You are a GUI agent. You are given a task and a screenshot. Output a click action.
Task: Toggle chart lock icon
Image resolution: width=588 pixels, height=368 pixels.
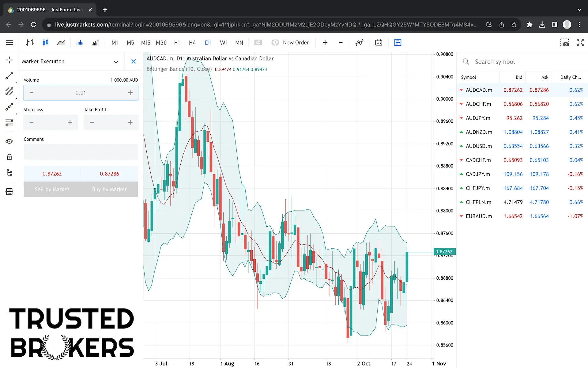pyautogui.click(x=9, y=157)
